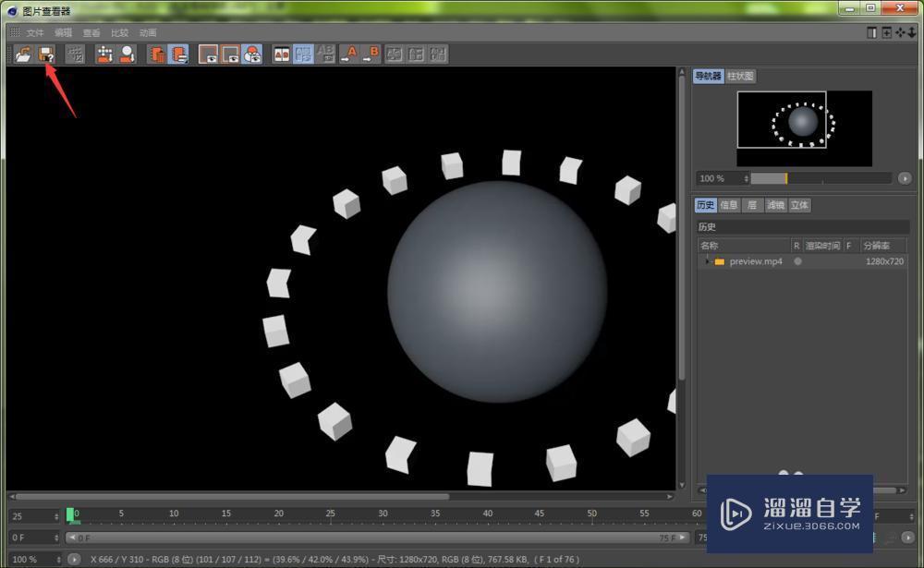The height and width of the screenshot is (568, 924).
Task: Click the top-right new panel plus icon
Action: pyautogui.click(x=886, y=33)
